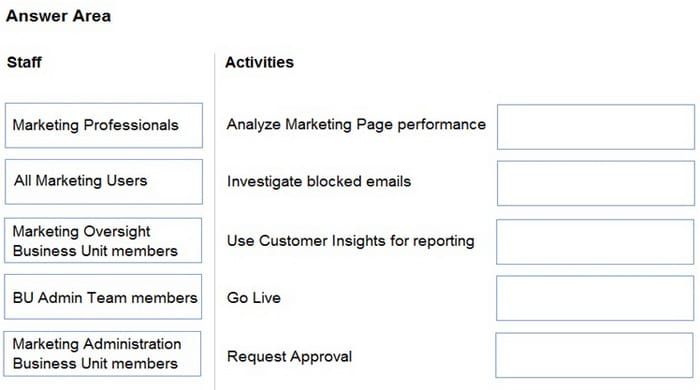The height and width of the screenshot is (390, 700).
Task: Click the vertical divider between Staff and Activities
Action: 215,221
